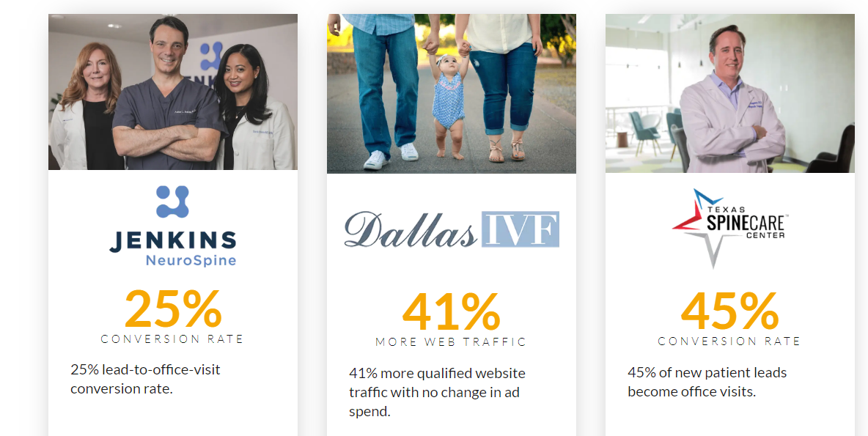Screen dimensions: 868x436
Task: Open the family holding baby photo
Action: (x=451, y=94)
